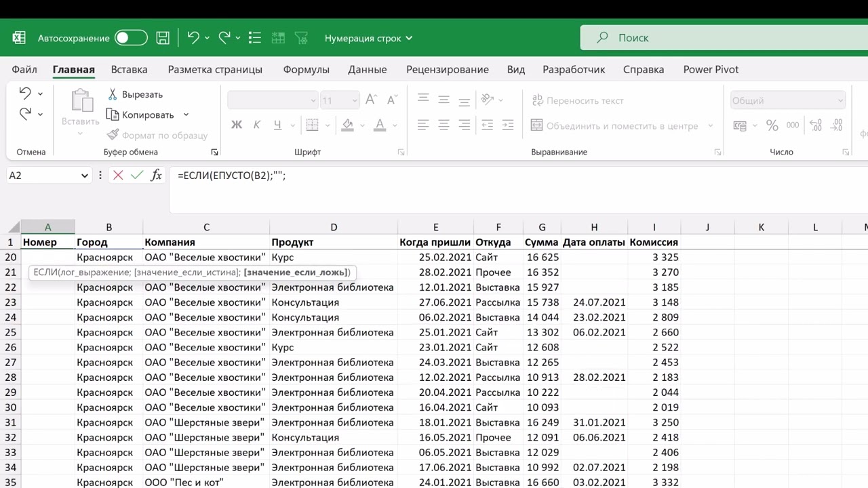Open dropdown beside title bar Undo arrow
The height and width of the screenshot is (488, 868).
[x=207, y=39]
